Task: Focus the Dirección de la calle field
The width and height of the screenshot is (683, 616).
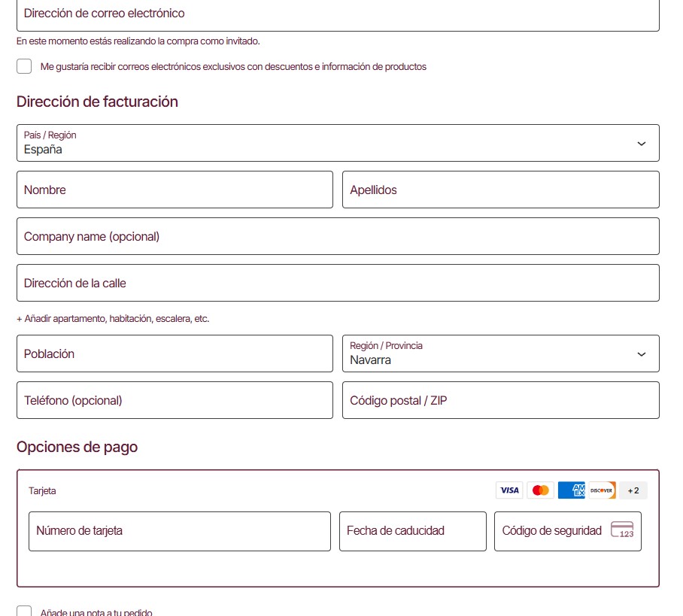Action: (x=338, y=283)
